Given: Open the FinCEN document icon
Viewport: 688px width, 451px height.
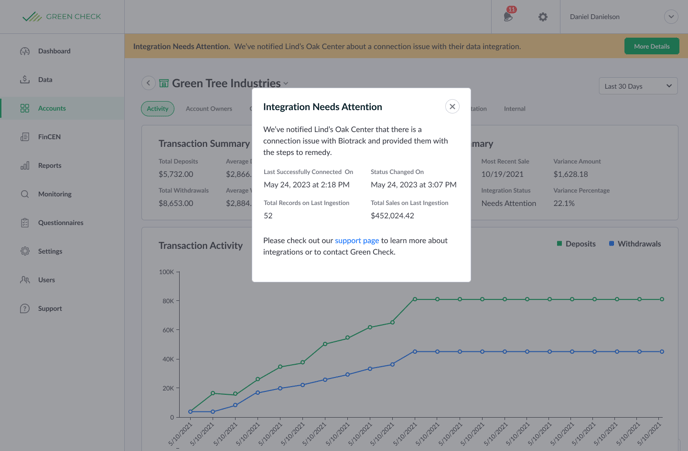Looking at the screenshot, I should (x=25, y=136).
